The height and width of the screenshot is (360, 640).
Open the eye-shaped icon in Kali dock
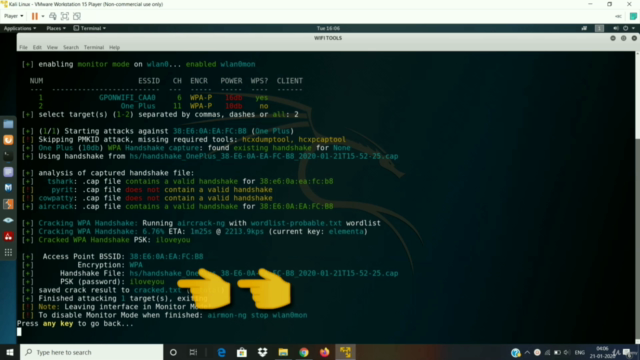[x=8, y=220]
